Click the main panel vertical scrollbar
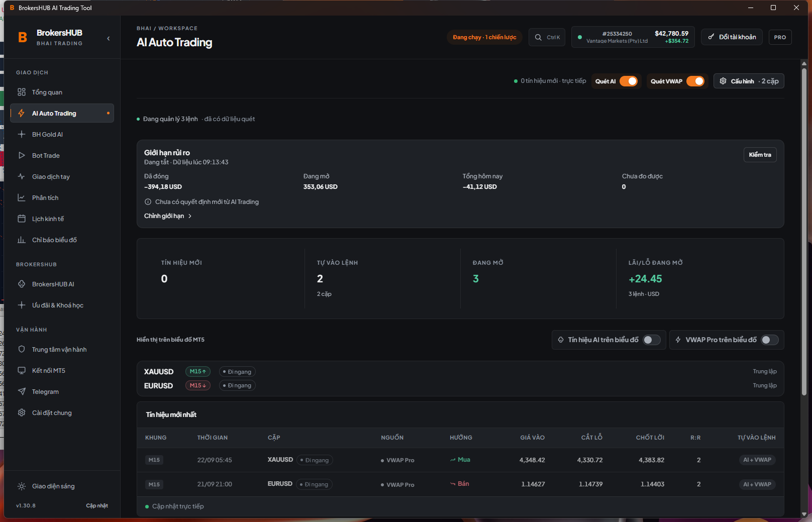The width and height of the screenshot is (812, 522). [x=804, y=231]
